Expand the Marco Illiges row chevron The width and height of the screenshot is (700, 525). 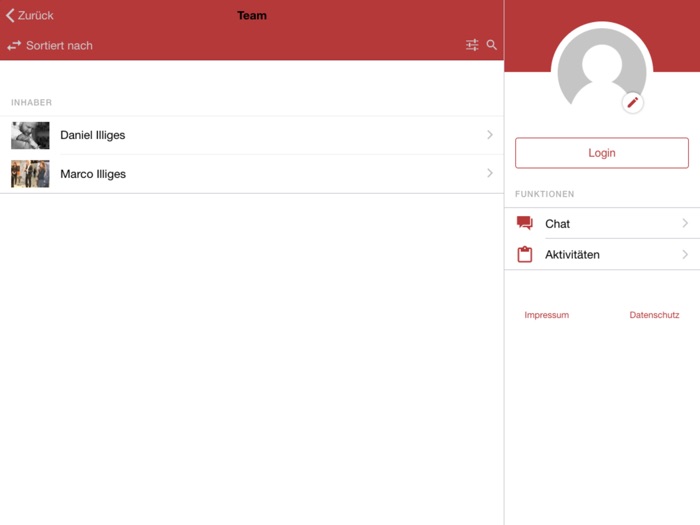coord(490,173)
